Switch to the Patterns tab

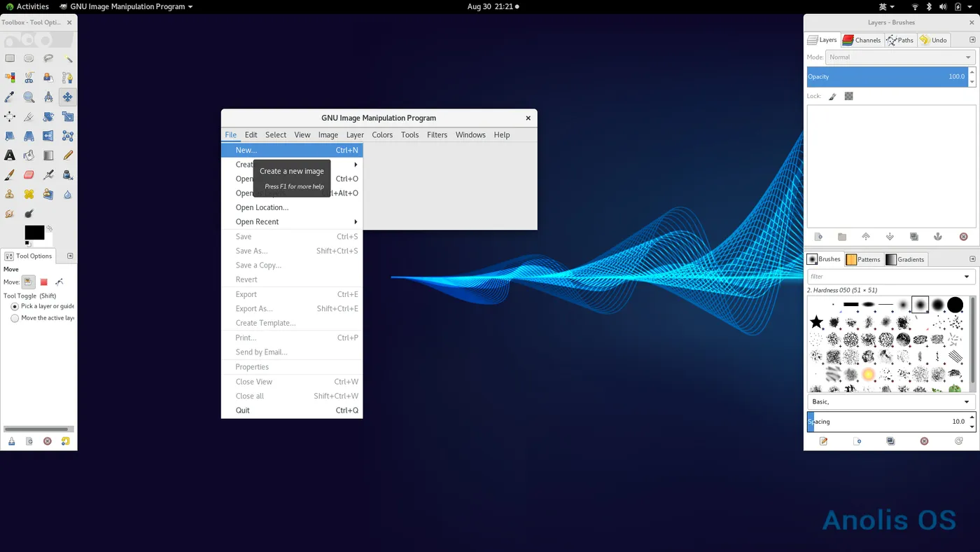863,259
